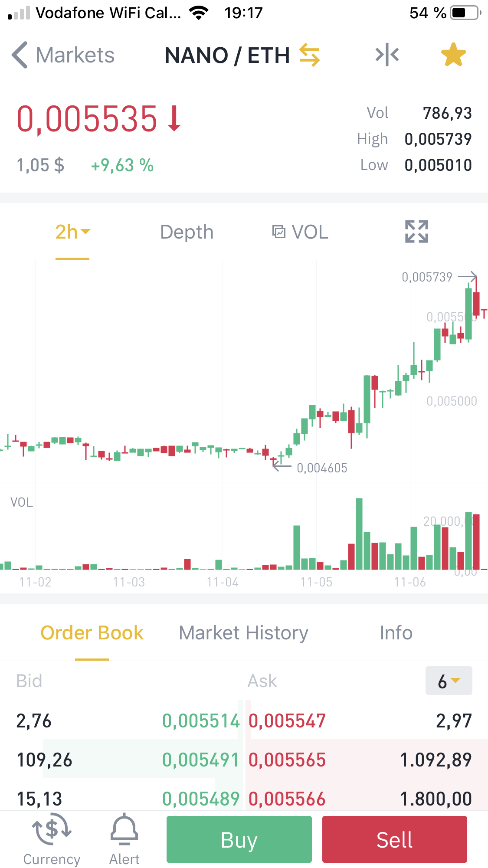Viewport: 488px width, 868px height.
Task: Go back to Markets
Action: [x=63, y=56]
